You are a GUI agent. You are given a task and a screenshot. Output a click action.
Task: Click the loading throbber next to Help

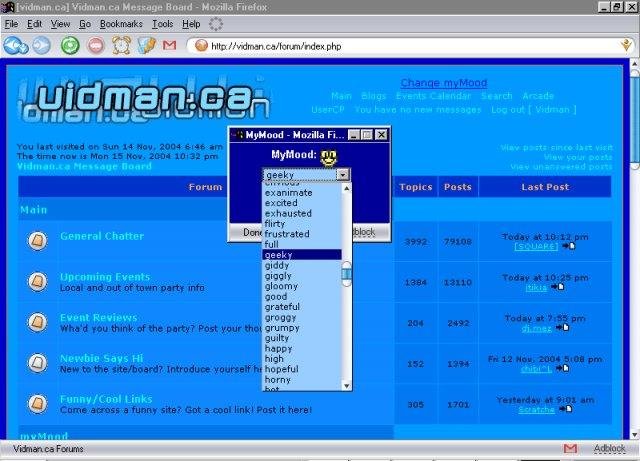click(216, 24)
